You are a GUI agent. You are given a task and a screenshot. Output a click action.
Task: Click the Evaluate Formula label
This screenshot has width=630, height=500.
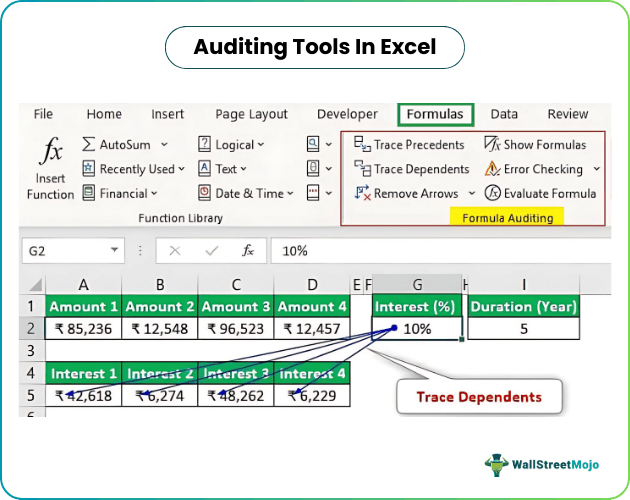(550, 194)
